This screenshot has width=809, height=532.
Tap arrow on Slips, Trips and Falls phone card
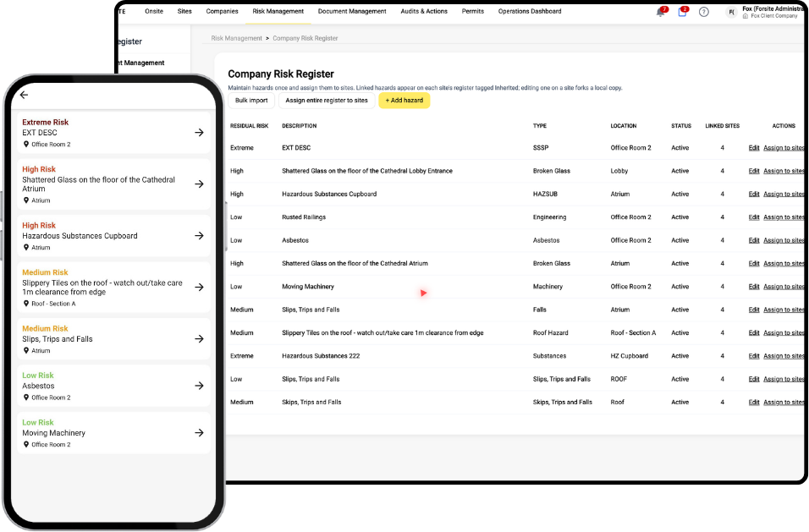point(199,338)
